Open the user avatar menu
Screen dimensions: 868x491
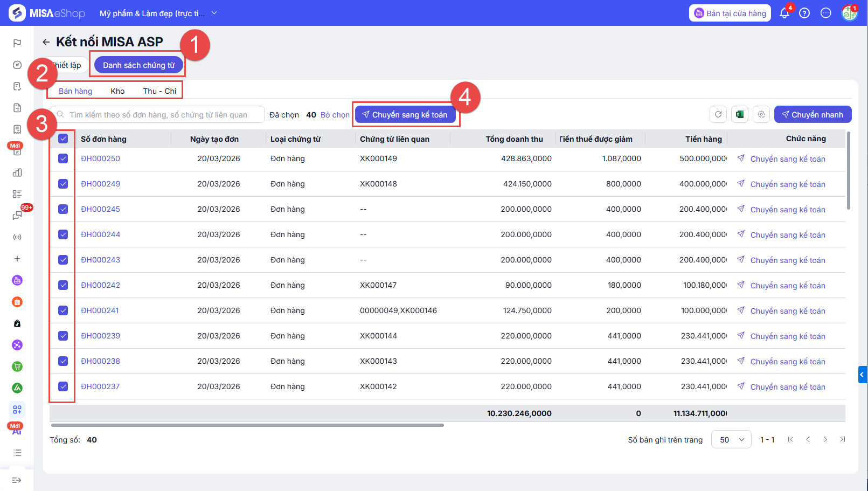click(x=850, y=13)
